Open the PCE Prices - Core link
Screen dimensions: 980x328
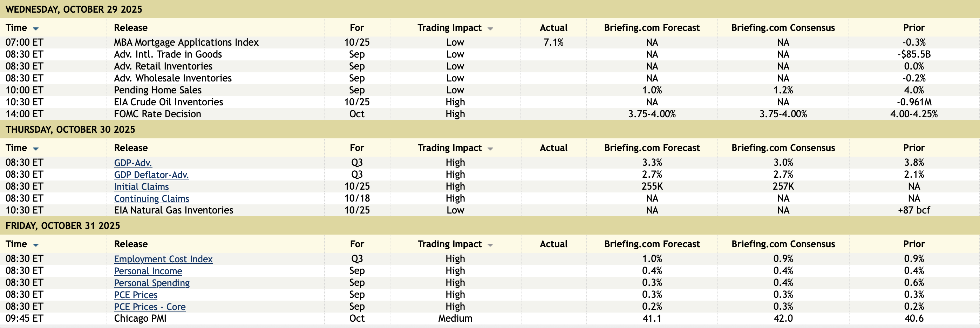click(x=150, y=307)
